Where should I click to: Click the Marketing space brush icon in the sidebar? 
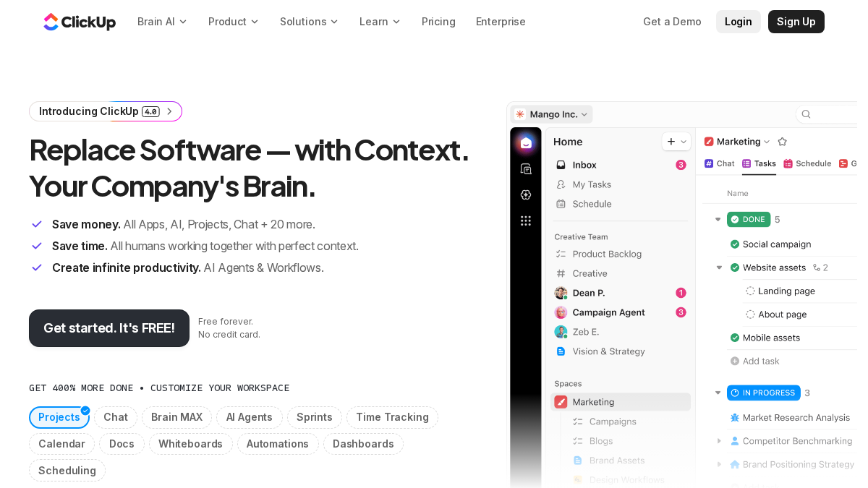pos(561,402)
